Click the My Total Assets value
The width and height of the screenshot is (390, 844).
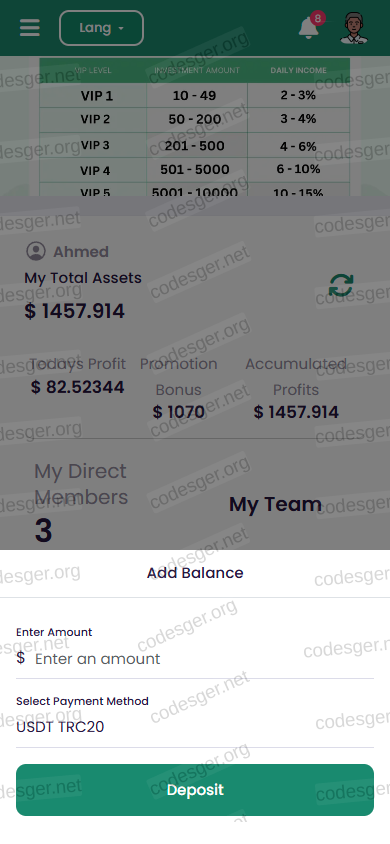click(74, 311)
